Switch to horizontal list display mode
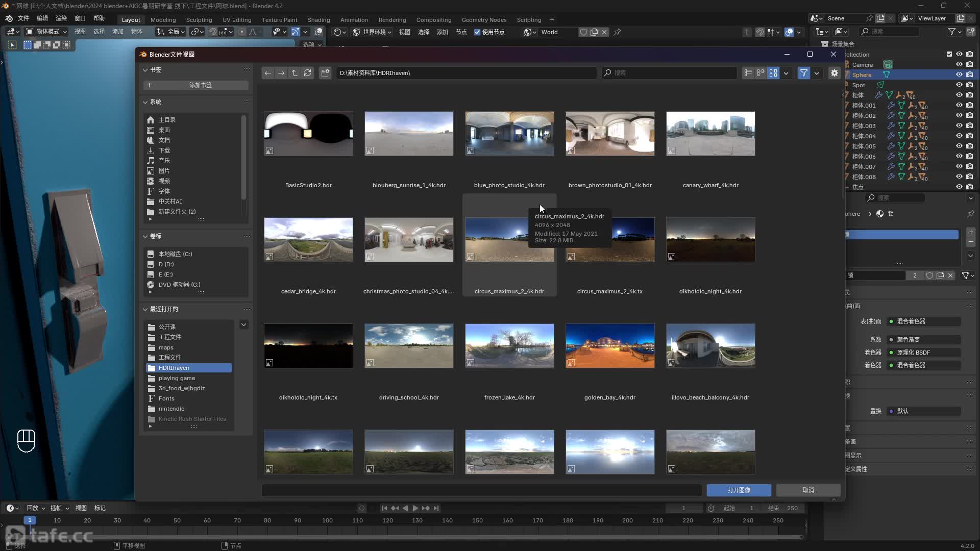 (761, 73)
